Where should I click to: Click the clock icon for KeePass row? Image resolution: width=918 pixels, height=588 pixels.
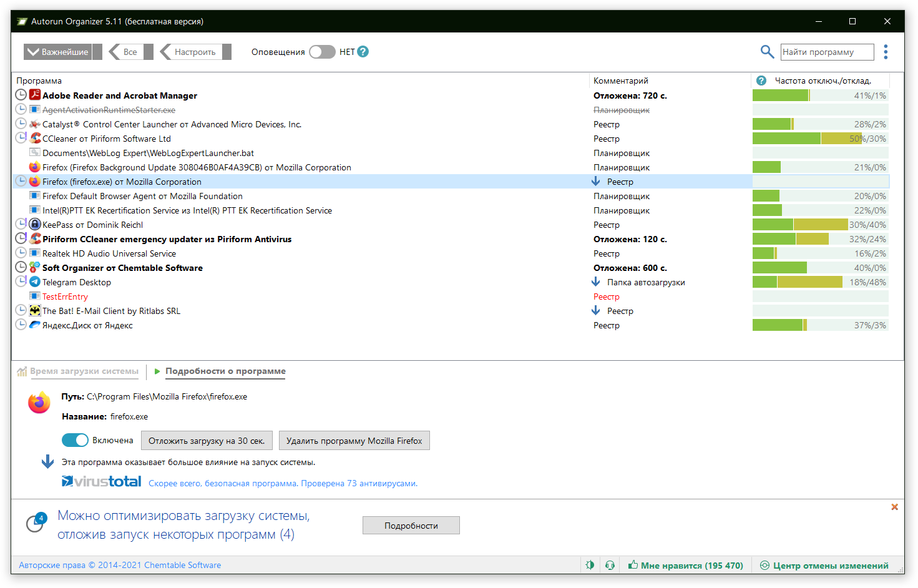[21, 224]
